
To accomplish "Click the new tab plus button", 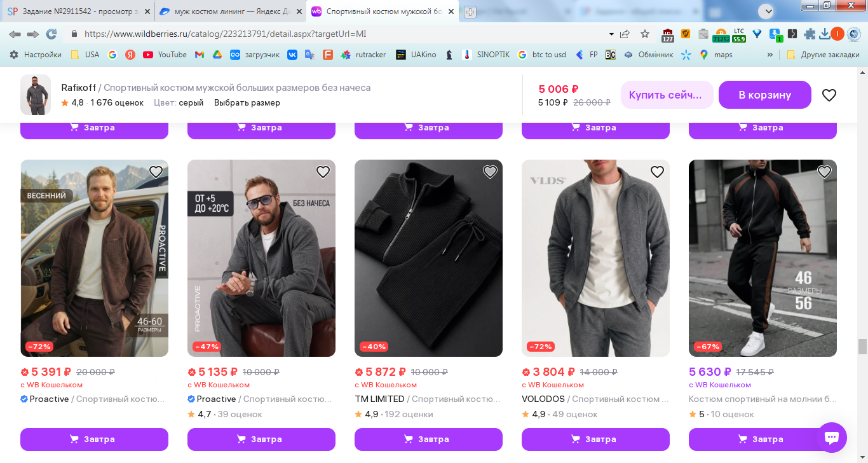I will click(x=470, y=11).
